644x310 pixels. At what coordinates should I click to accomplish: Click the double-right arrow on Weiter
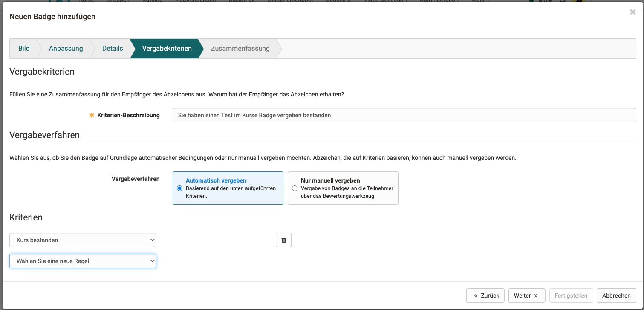(x=536, y=296)
